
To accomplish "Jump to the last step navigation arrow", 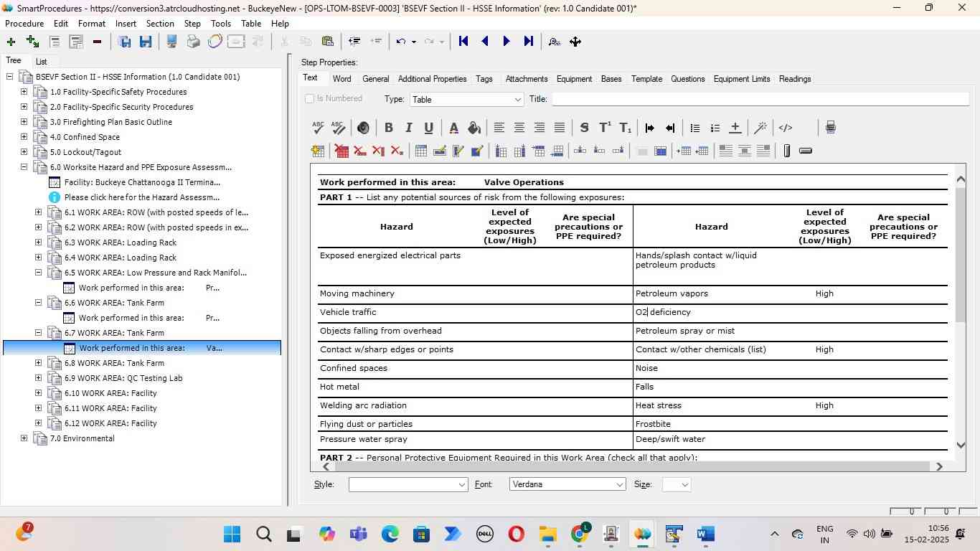I will 529,42.
